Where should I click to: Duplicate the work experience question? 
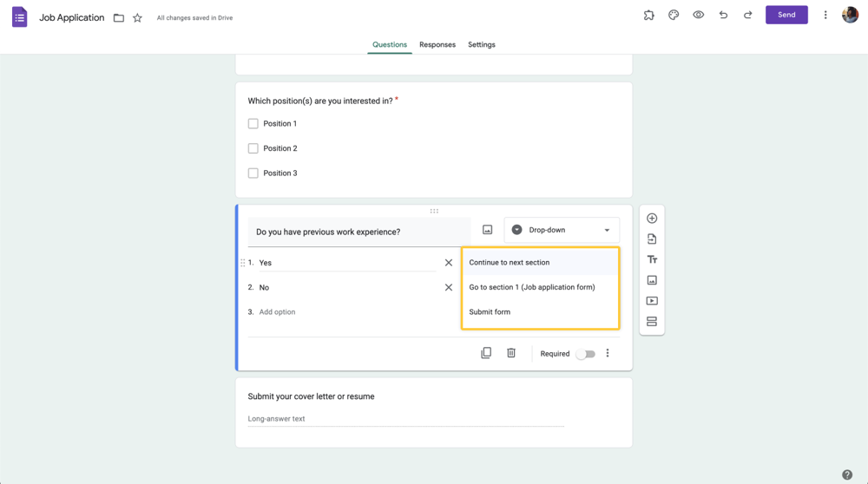[486, 353]
